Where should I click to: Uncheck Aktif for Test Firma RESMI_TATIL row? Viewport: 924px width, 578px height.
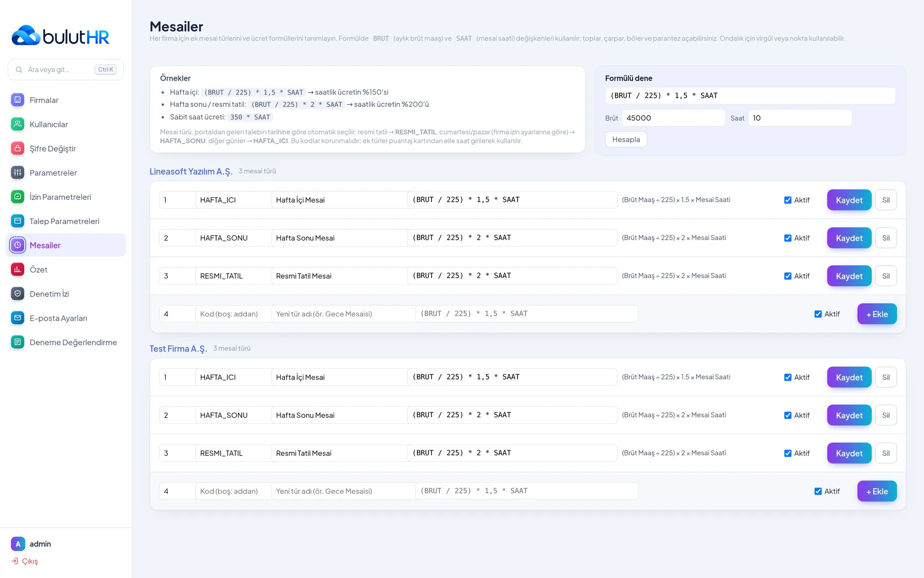[787, 454]
